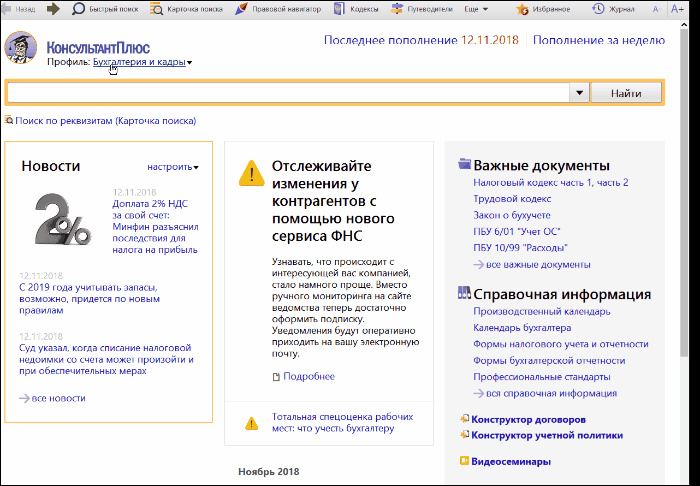This screenshot has width=700, height=486.
Task: Open Профессиональные стандарты link
Action: [x=542, y=377]
